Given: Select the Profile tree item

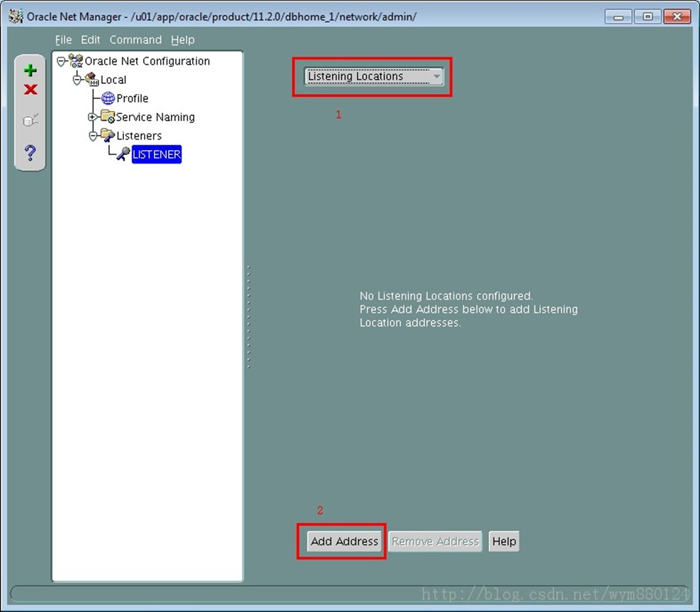Looking at the screenshot, I should 132,98.
